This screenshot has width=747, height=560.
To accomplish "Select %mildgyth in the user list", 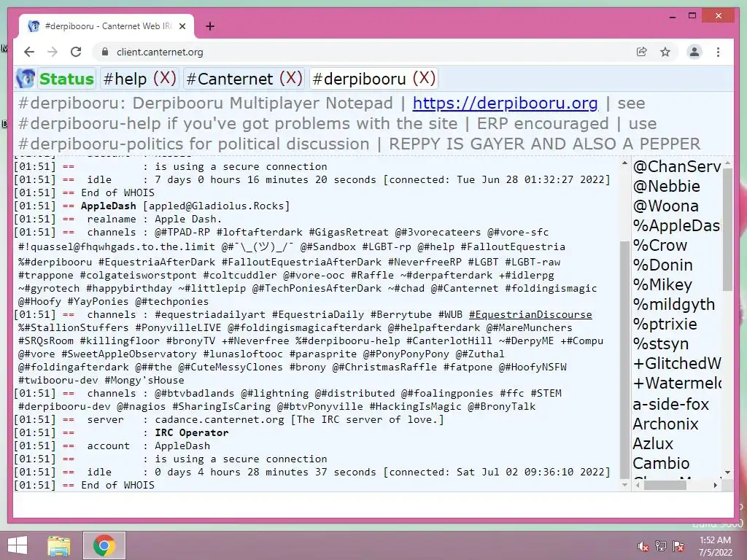I will 673,304.
